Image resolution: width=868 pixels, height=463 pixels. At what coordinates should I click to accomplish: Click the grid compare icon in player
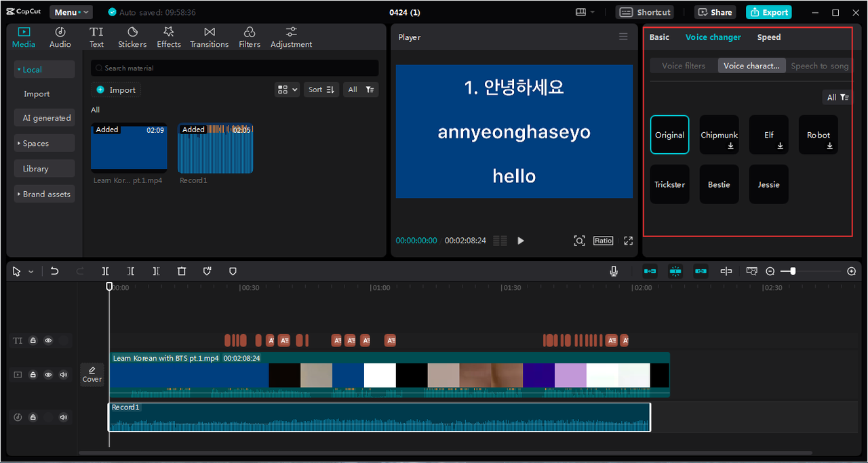point(500,241)
